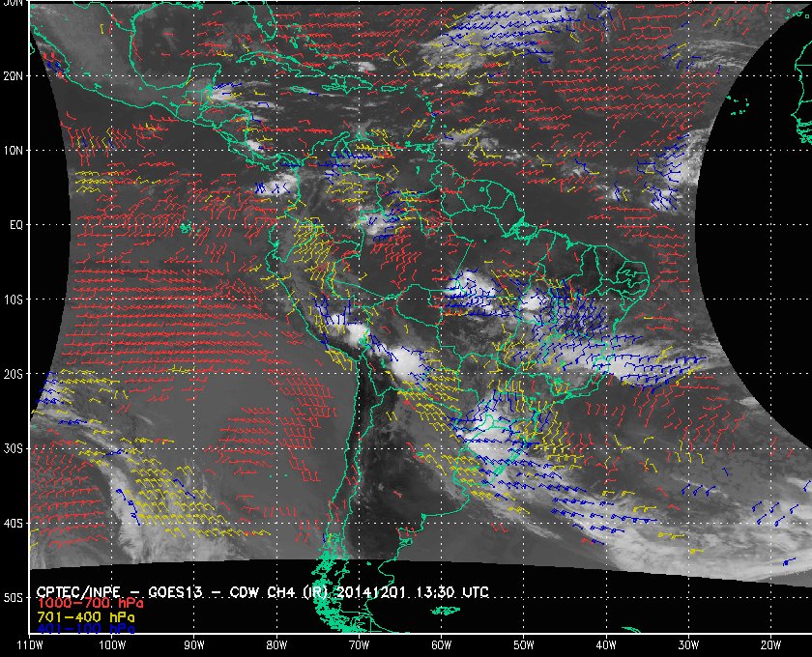Click the 30S latitude label

14,449
